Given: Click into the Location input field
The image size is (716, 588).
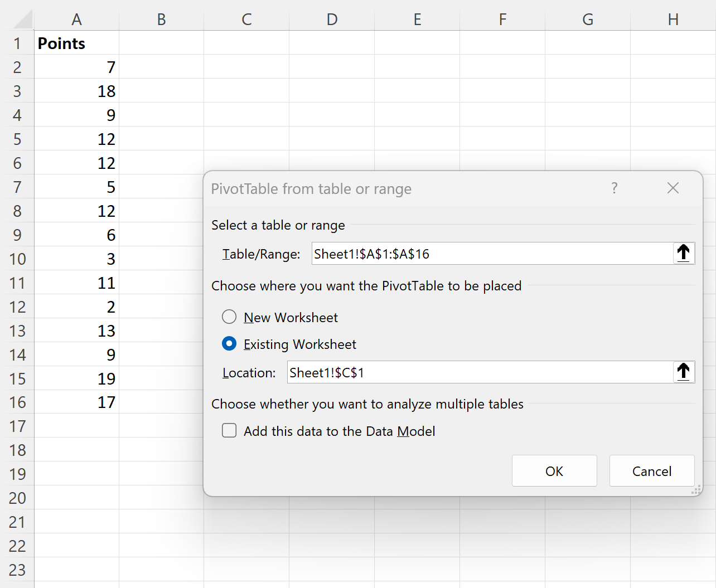Looking at the screenshot, I should [480, 372].
